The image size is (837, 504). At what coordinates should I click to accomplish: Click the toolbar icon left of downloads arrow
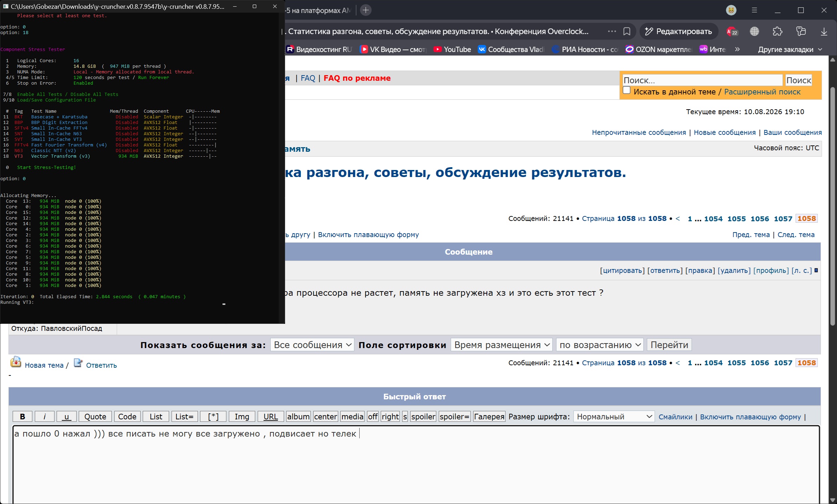pos(801,31)
